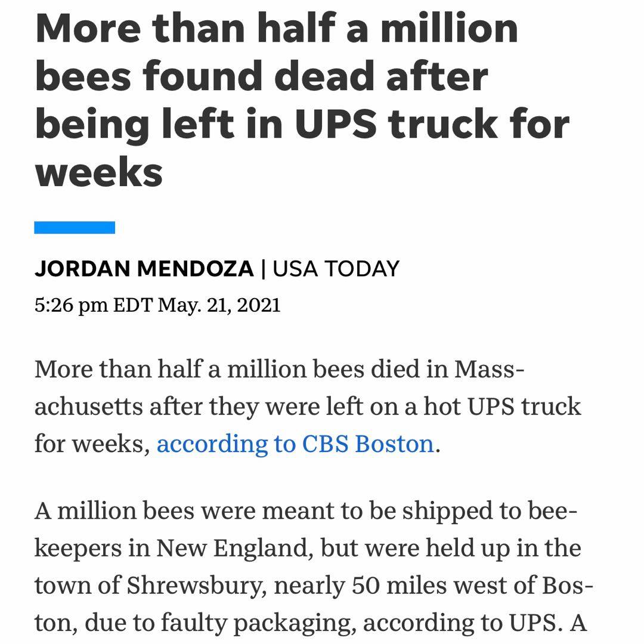Click "May. 21, 2021" date text
The image size is (644, 644).
click(x=219, y=305)
